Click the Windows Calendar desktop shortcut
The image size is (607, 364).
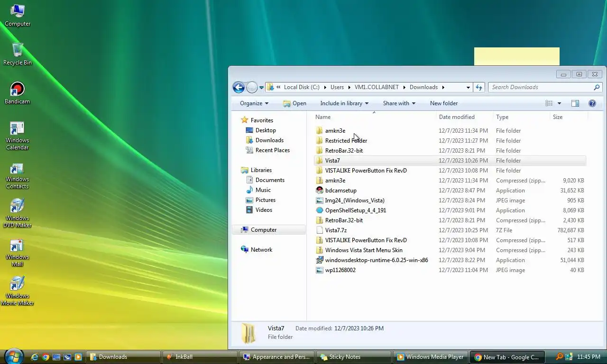17,136
